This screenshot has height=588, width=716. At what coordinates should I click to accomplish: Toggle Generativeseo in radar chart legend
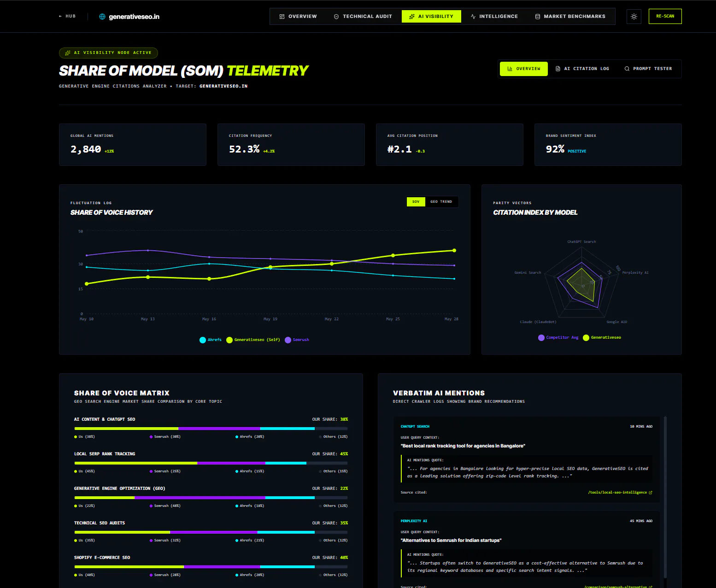tap(602, 338)
